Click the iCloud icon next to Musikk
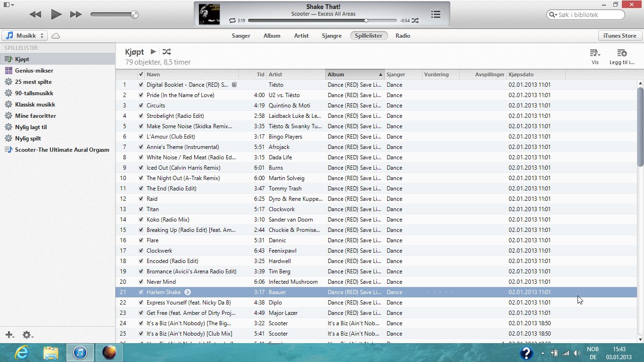 coord(56,36)
